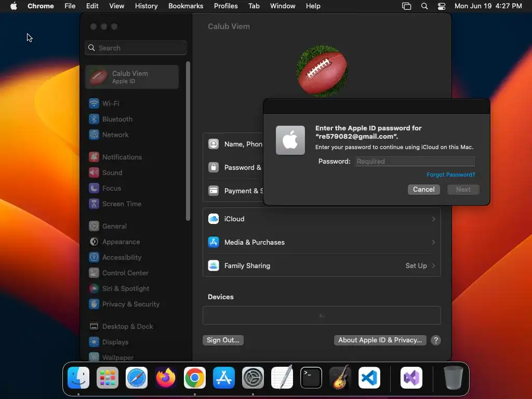532x399 pixels.
Task: Click the football profile picture
Action: 322,71
